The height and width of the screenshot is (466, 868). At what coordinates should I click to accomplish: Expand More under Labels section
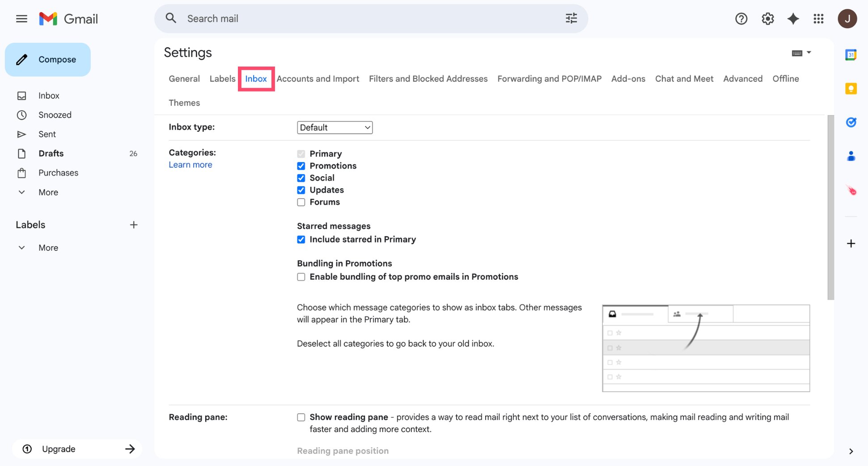(48, 248)
